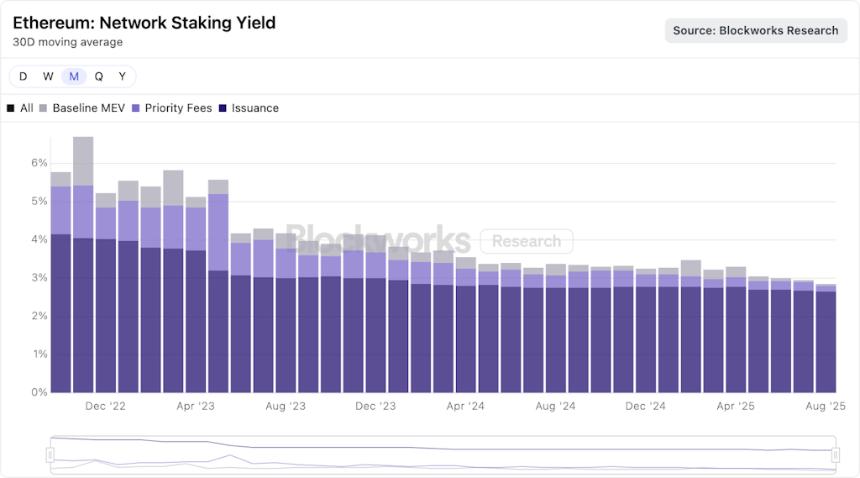Click the light purple Priority Fees swatch
Screen dimensions: 860x478
click(x=136, y=108)
